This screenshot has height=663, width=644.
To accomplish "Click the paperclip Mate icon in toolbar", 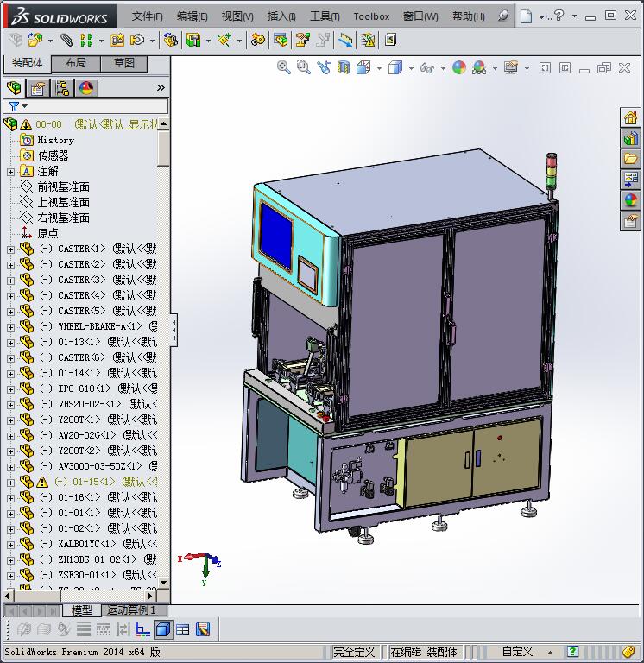I will pos(66,41).
